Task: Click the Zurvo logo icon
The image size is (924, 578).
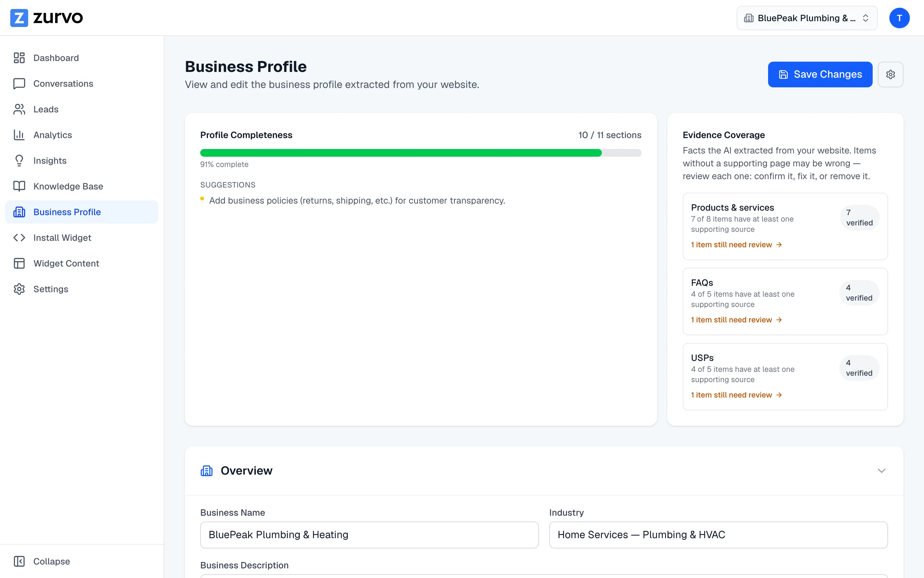Action: (19, 18)
